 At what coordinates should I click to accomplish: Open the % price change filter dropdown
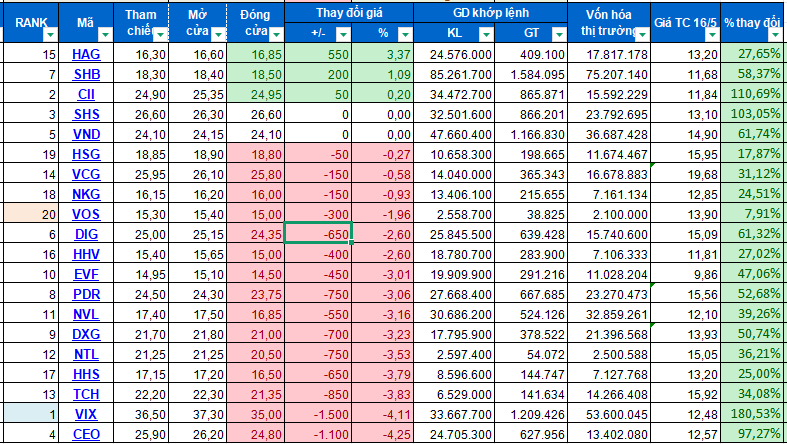pos(405,35)
